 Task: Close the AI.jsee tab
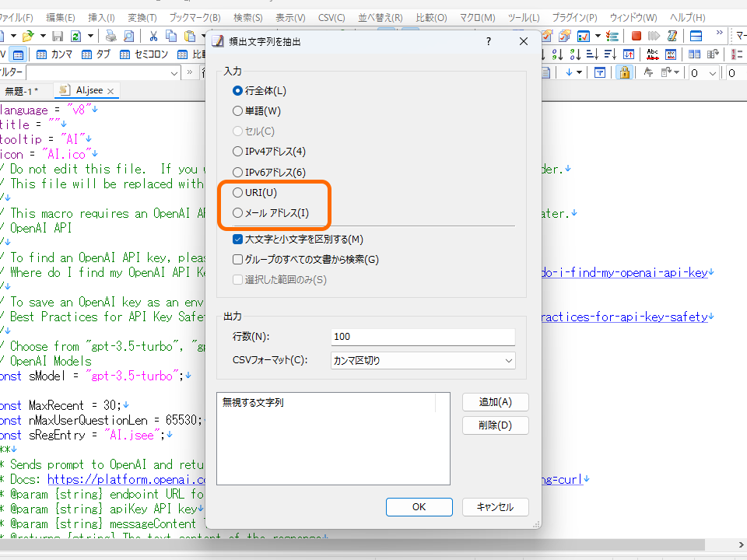[x=110, y=91]
